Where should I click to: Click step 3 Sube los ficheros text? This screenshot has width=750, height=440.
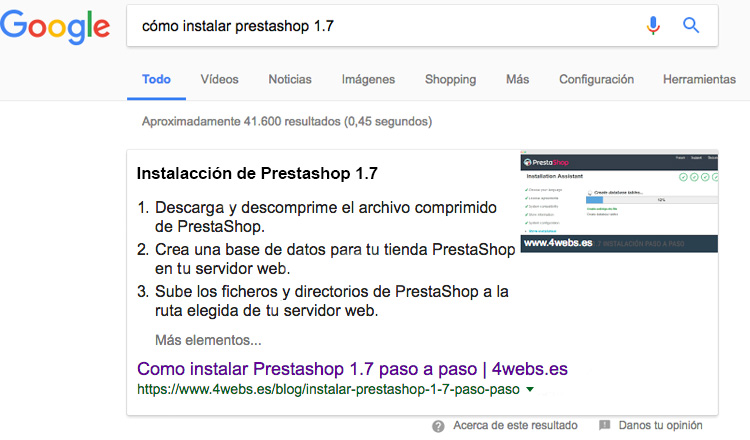click(x=331, y=301)
